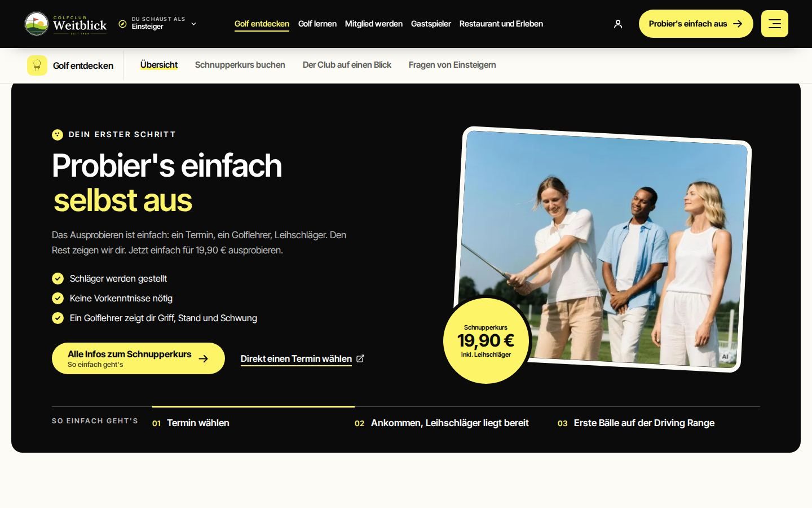Click checkmark next to Schläger werden gestellt

(x=58, y=278)
